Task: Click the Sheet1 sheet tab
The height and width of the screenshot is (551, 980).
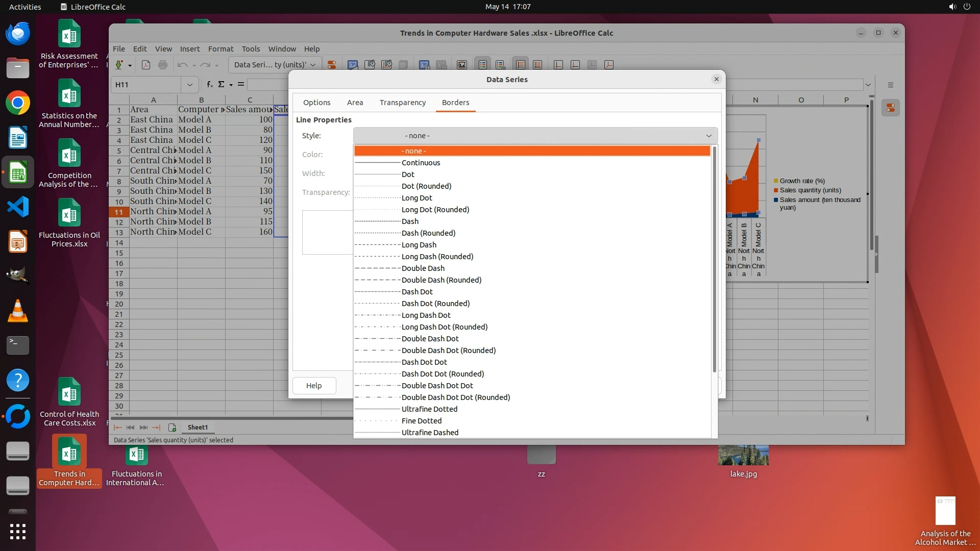Action: coord(198,428)
